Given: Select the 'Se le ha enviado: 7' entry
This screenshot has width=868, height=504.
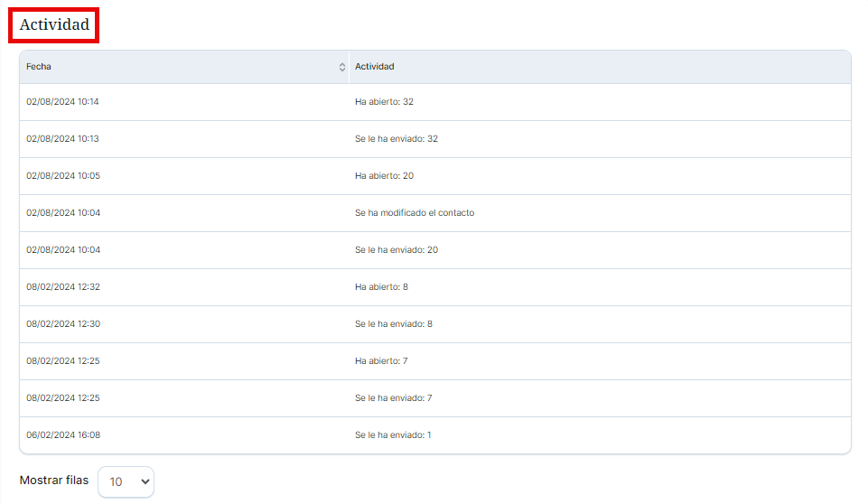Looking at the screenshot, I should click(x=393, y=398).
